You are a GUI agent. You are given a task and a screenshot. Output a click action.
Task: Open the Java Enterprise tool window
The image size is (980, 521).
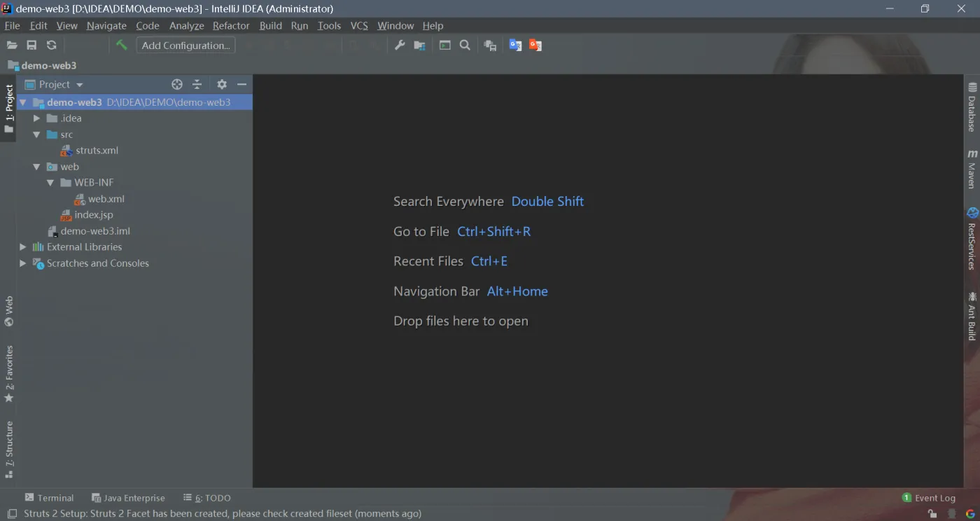128,498
